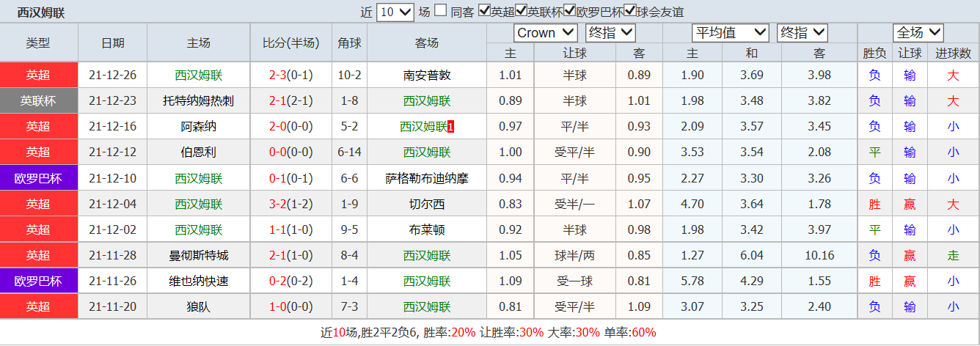This screenshot has height=346, width=980.
Task: Disable the 球会友谊 checkbox
Action: pyautogui.click(x=629, y=11)
